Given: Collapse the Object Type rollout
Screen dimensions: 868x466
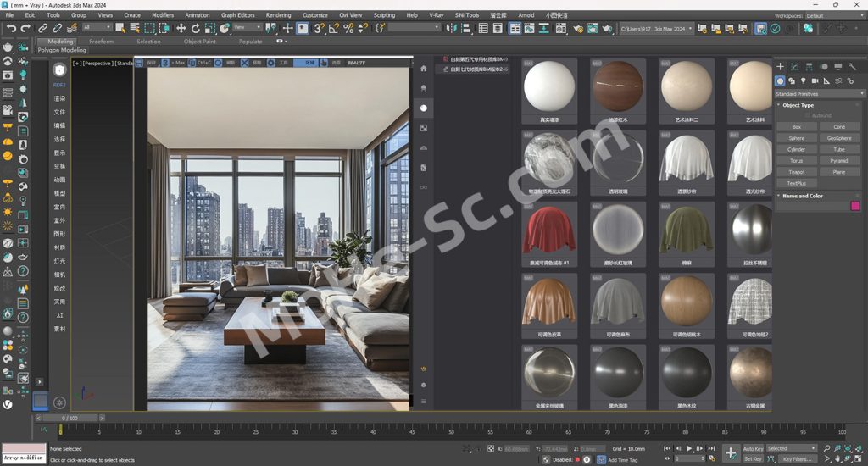Looking at the screenshot, I should pos(798,105).
